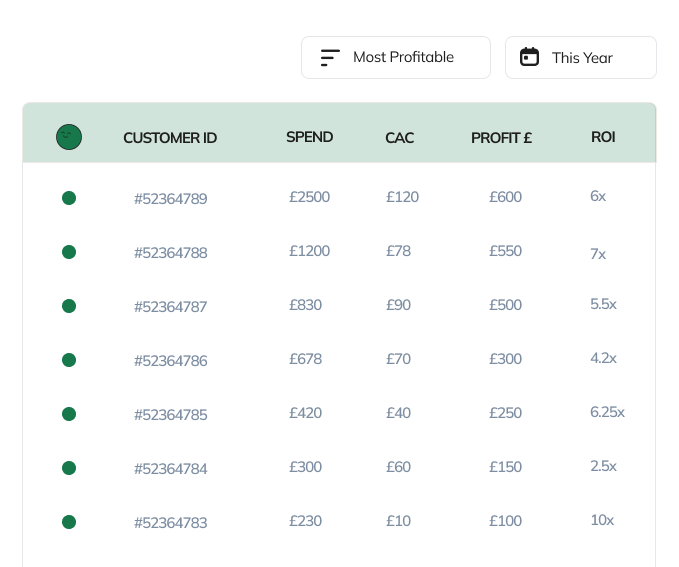This screenshot has width=679, height=567.
Task: Click the 5.5x ROI value
Action: (603, 304)
